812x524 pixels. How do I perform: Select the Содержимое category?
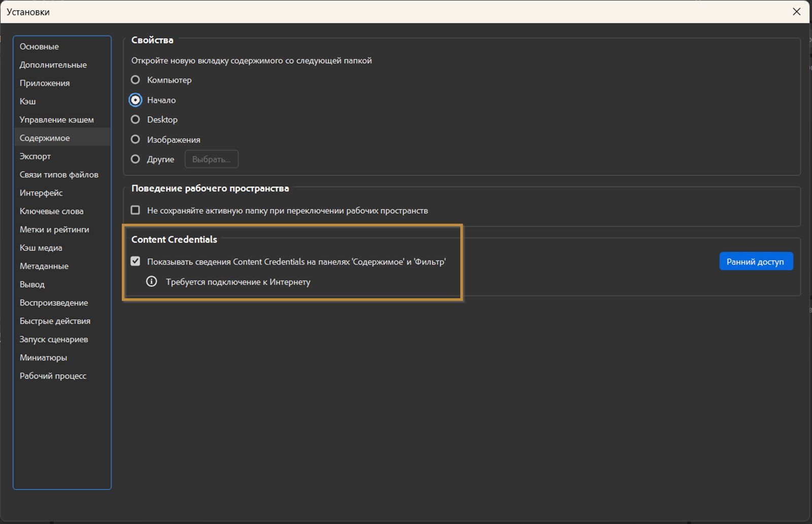[62, 137]
